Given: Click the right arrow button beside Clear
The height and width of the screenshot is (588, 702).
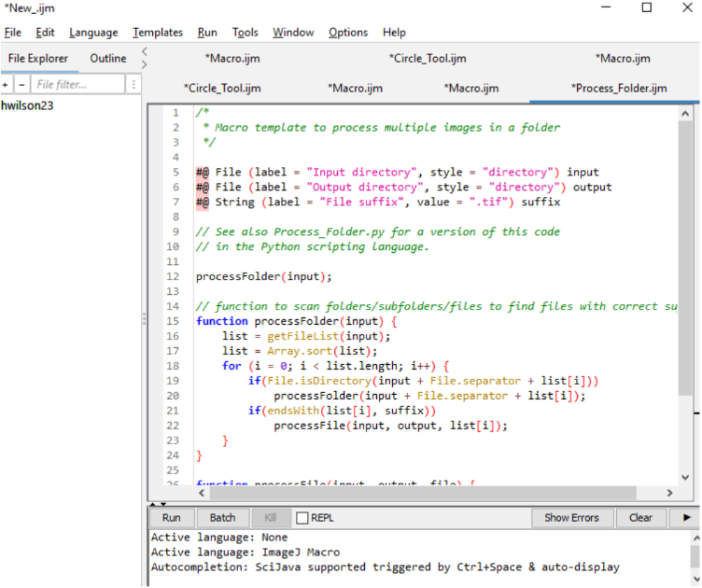Looking at the screenshot, I should point(686,518).
